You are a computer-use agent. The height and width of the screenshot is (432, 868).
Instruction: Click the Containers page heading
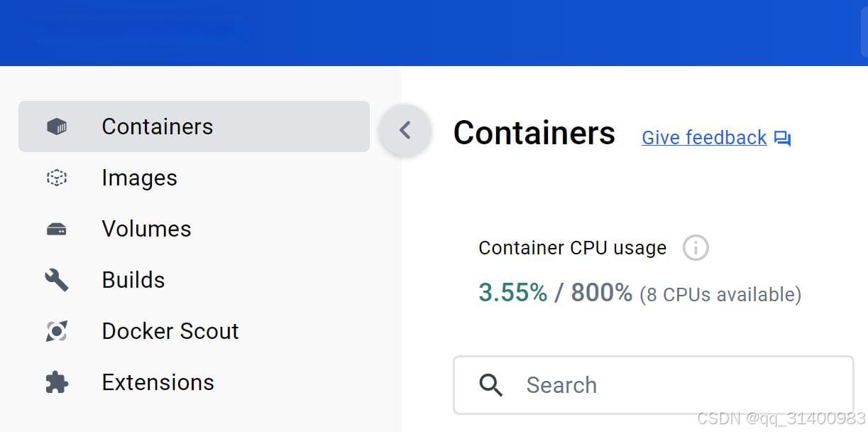point(534,133)
